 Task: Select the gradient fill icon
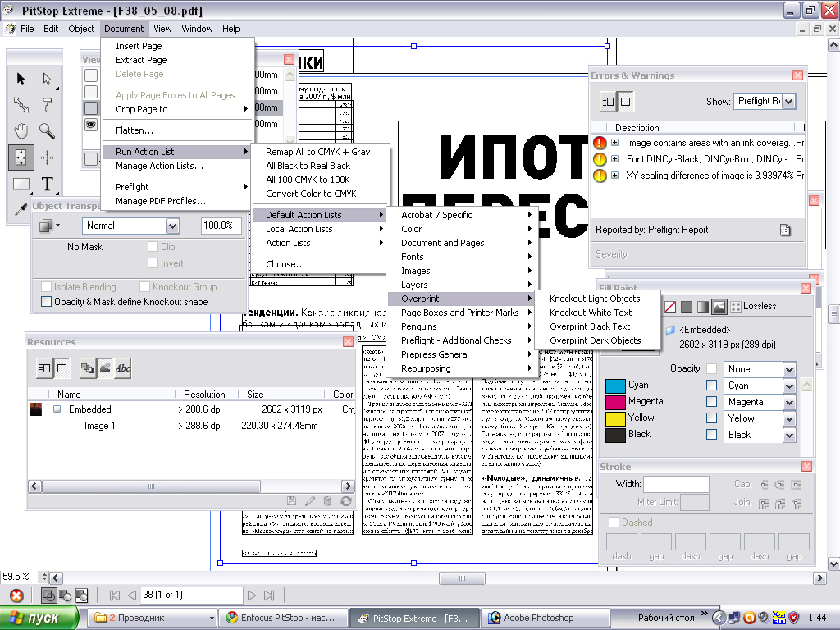coord(702,307)
